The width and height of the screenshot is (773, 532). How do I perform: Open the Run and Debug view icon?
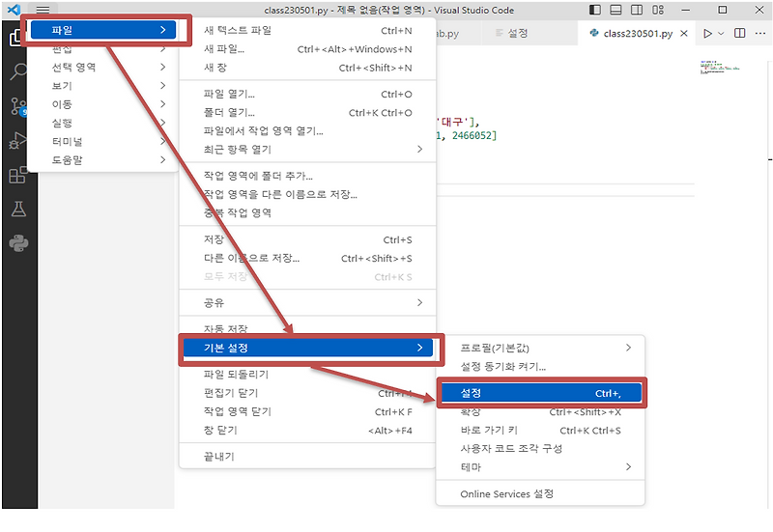coord(17,140)
